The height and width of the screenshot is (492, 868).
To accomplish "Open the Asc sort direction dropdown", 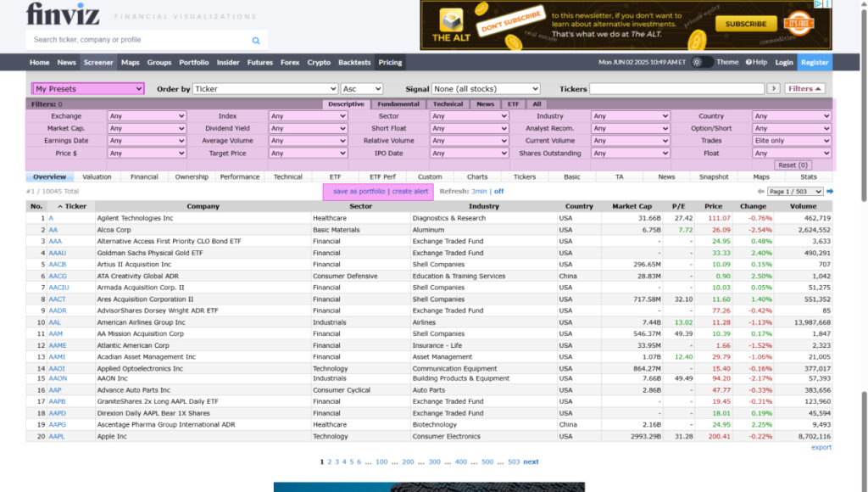I will (x=362, y=89).
